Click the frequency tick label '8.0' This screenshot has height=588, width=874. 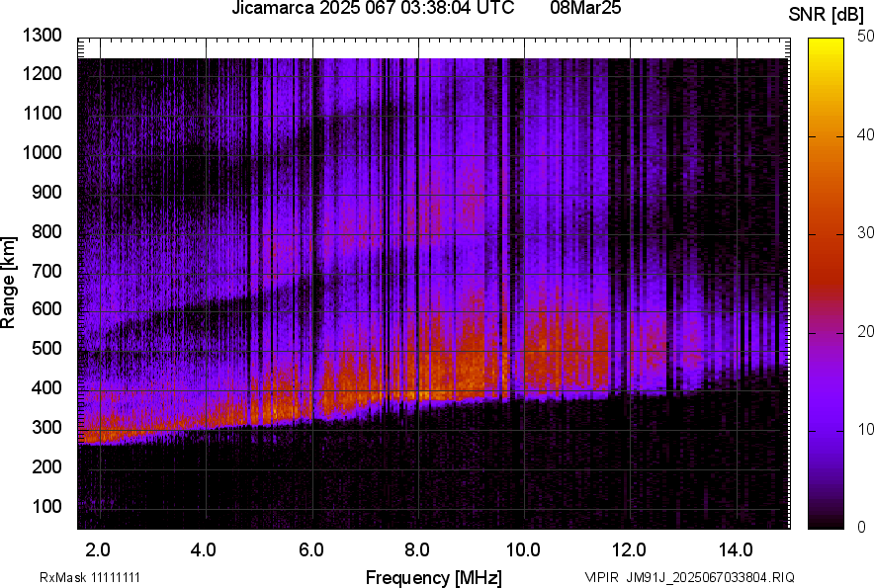pos(417,550)
